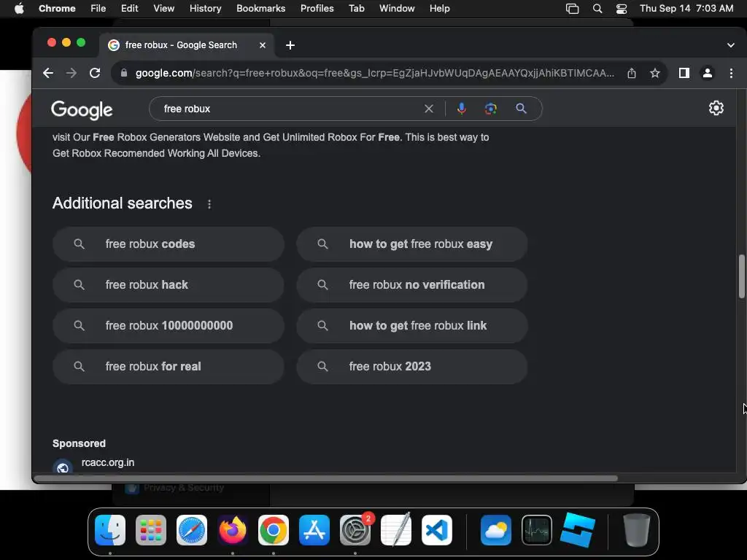Focus the Google search box 'free robux'

pos(290,109)
